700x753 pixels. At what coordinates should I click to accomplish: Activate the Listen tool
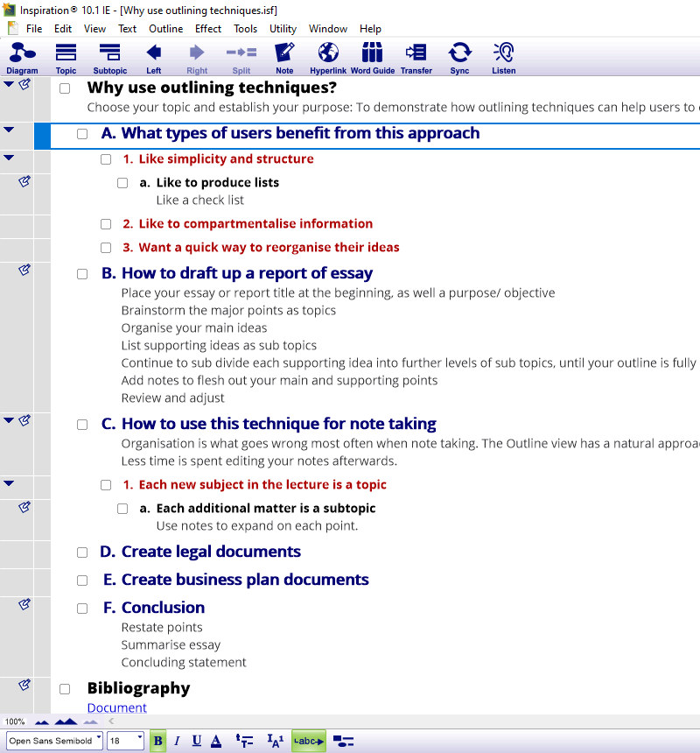point(503,58)
